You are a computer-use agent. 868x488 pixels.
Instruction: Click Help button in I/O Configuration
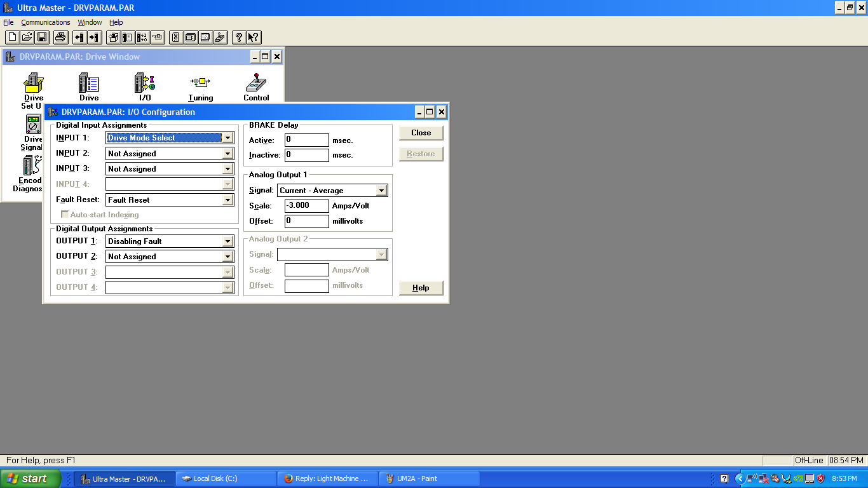tap(421, 288)
